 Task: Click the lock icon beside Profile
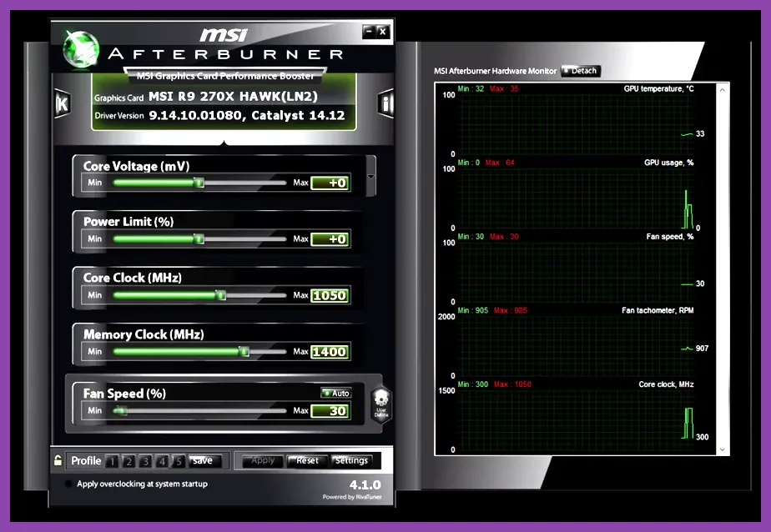coord(58,460)
